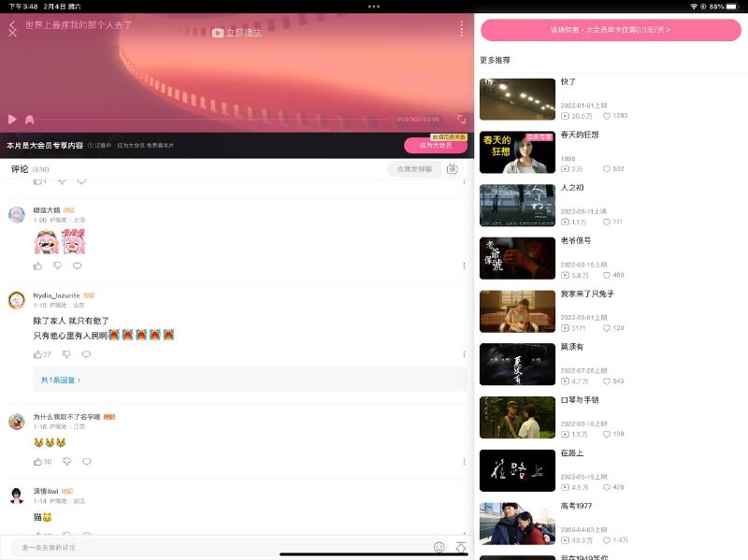
Task: Tap avatar of user 深情liwi
Action: (x=17, y=495)
